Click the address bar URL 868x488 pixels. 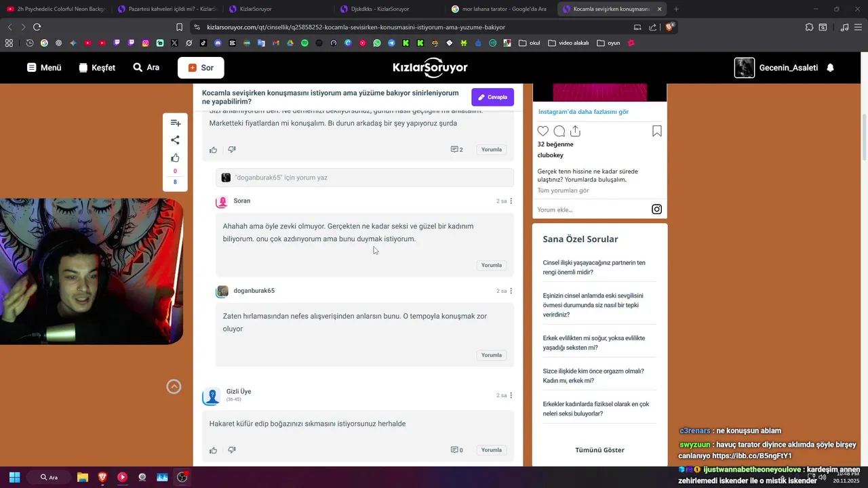(x=355, y=27)
